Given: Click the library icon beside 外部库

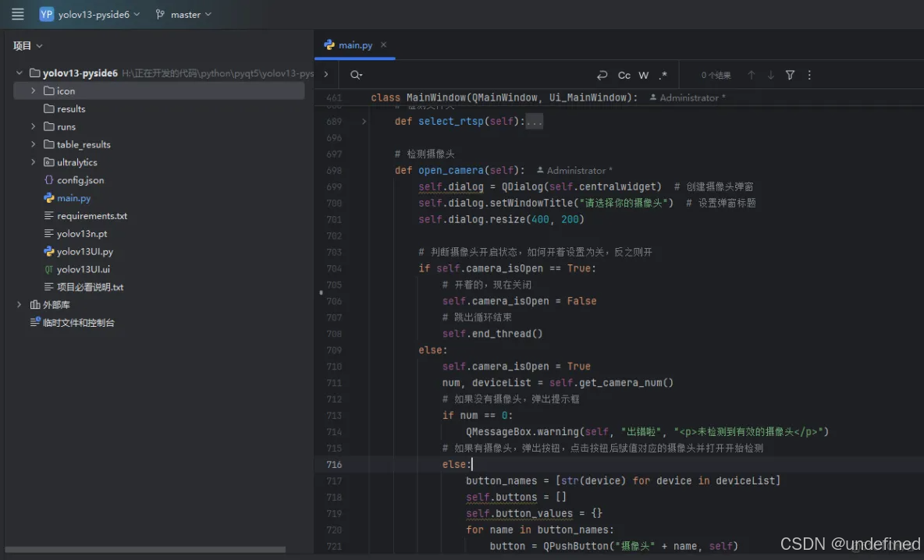Looking at the screenshot, I should pos(35,304).
